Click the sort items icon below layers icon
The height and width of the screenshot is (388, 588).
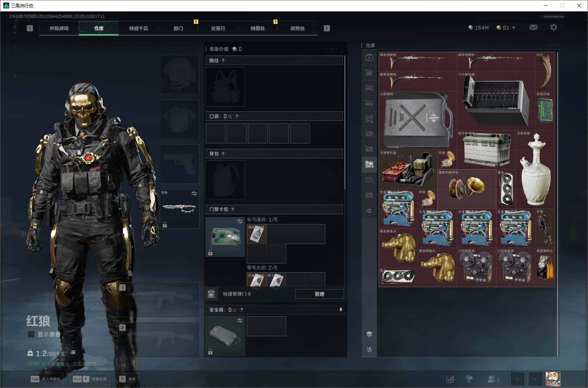(x=369, y=349)
